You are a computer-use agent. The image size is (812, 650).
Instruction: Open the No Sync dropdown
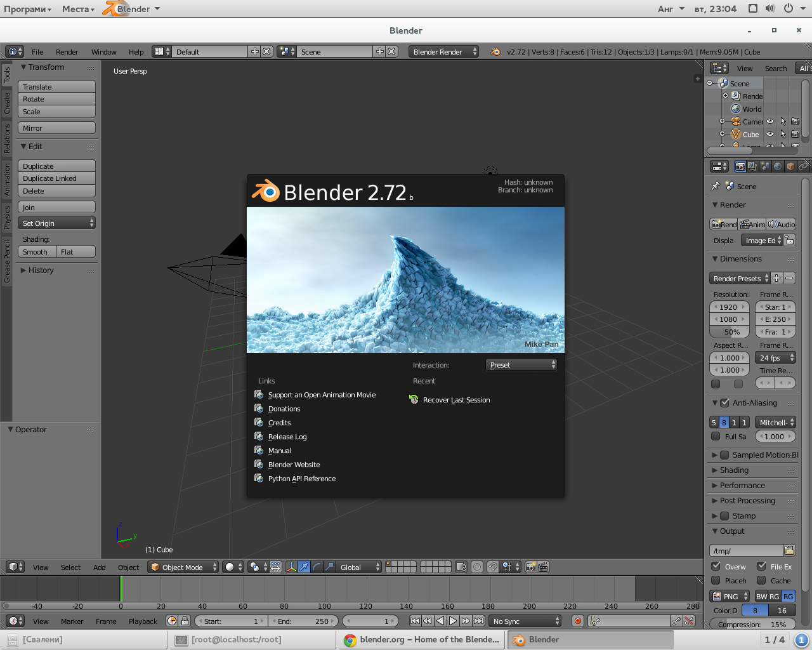pyautogui.click(x=525, y=621)
